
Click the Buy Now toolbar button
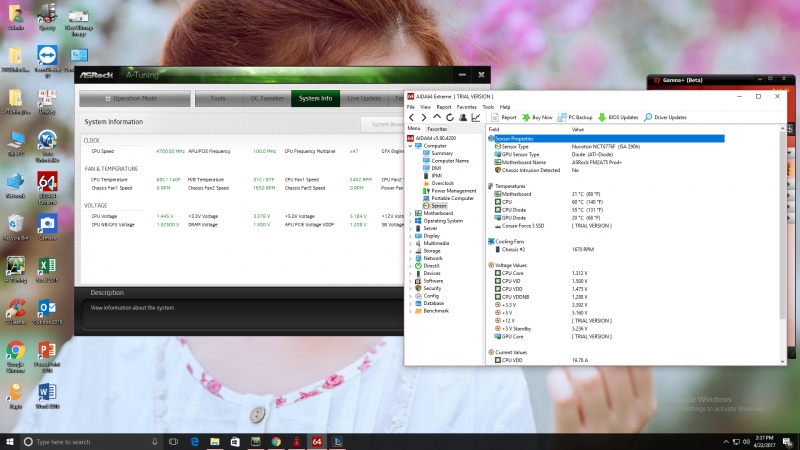click(537, 117)
